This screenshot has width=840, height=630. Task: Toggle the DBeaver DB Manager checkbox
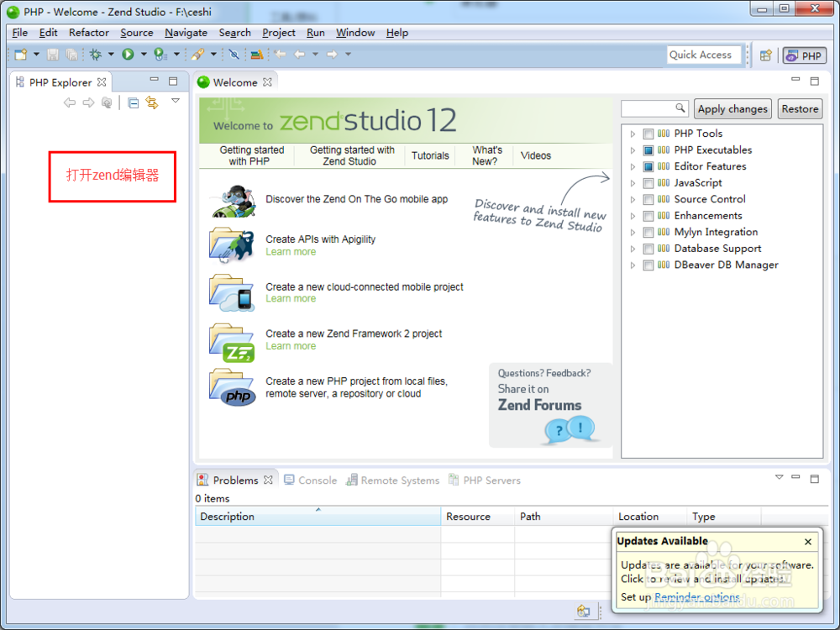coord(648,265)
